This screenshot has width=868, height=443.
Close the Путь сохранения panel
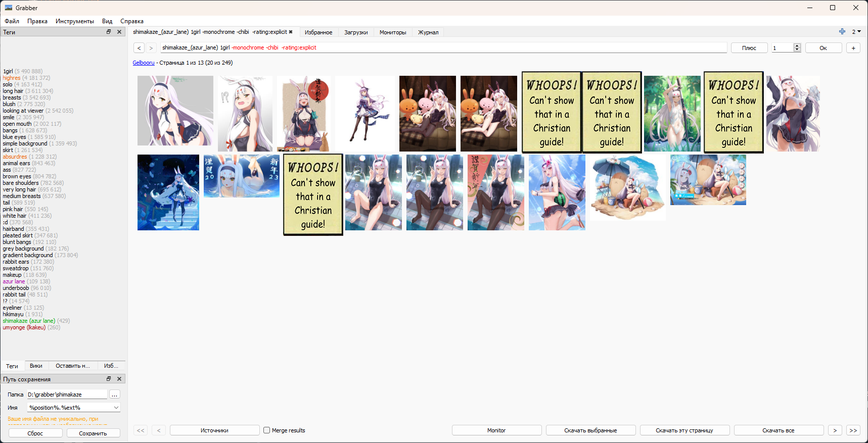tap(119, 379)
